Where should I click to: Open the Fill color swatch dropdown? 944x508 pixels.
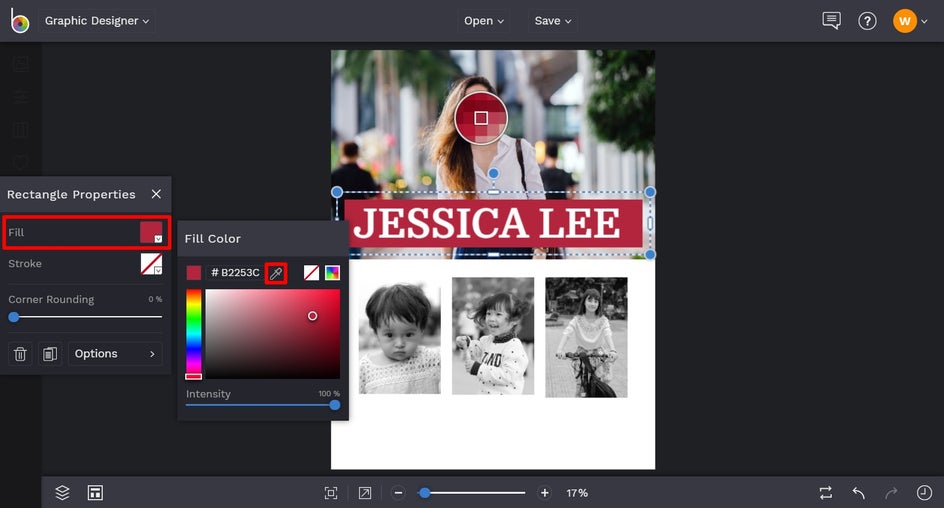(151, 233)
